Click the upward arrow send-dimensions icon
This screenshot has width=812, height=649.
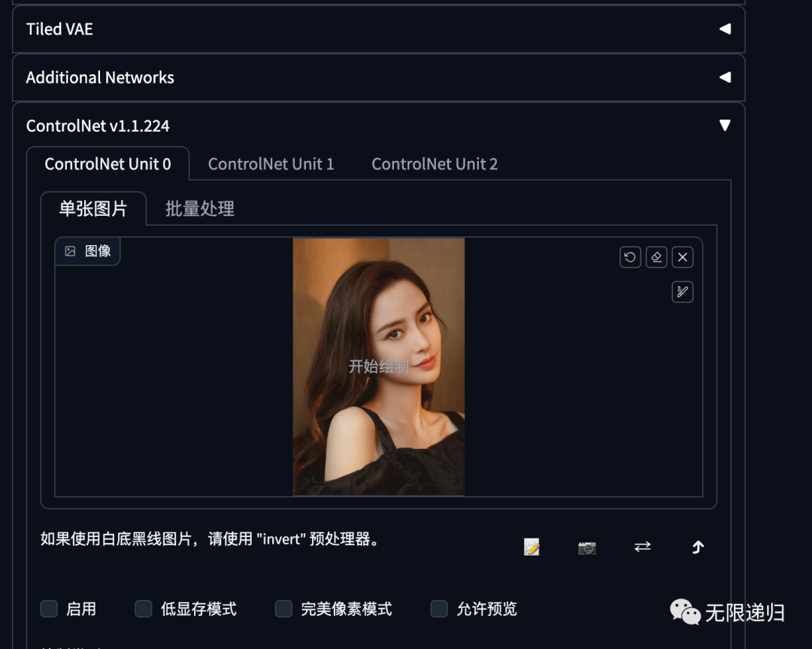[698, 547]
